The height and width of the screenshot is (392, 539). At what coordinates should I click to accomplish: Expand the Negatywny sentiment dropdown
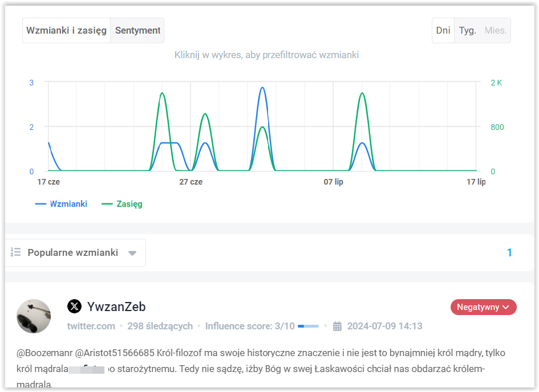click(483, 307)
